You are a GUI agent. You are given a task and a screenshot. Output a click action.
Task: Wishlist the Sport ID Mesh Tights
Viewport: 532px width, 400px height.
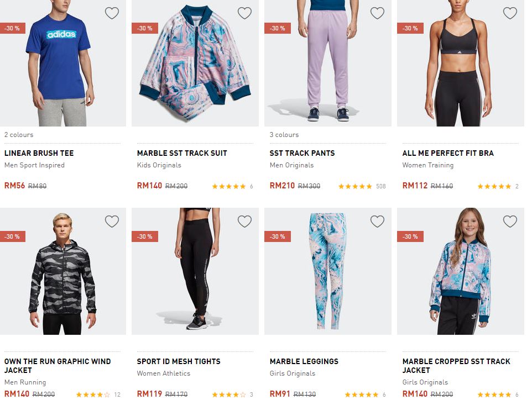pos(244,222)
